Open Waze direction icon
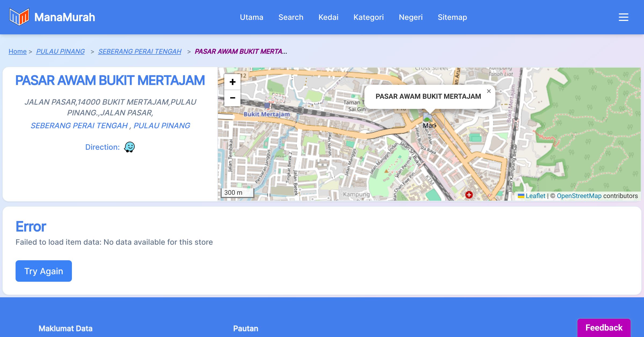644x337 pixels. tap(129, 147)
